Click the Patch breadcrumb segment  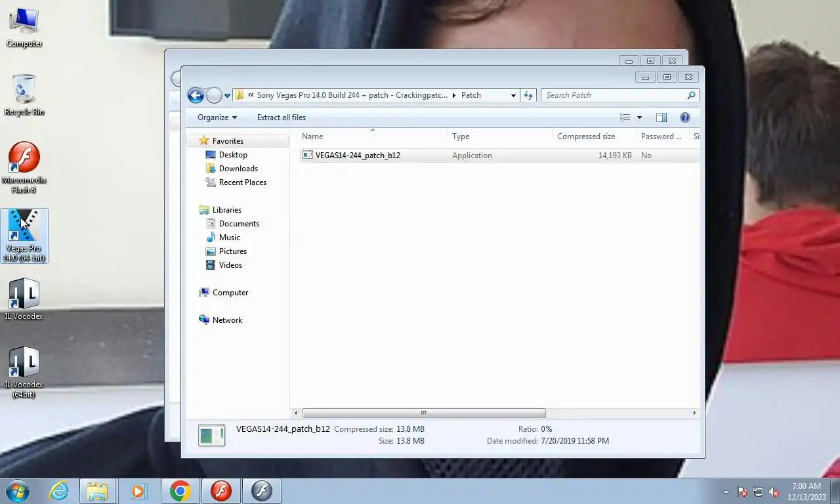[x=471, y=95]
